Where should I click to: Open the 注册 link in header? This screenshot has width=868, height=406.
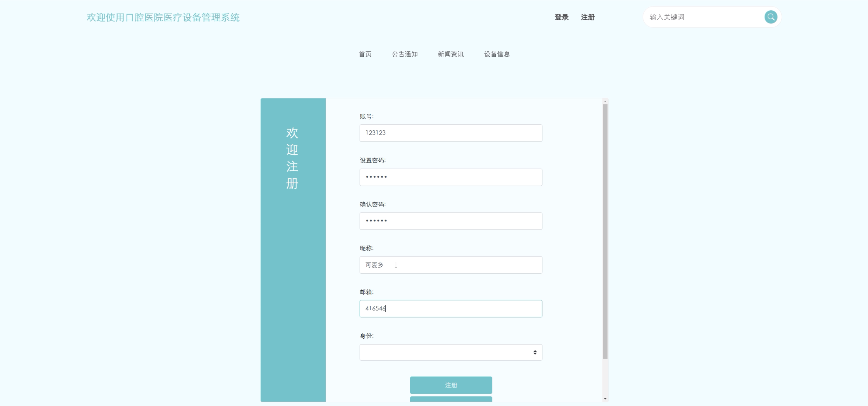pyautogui.click(x=588, y=17)
